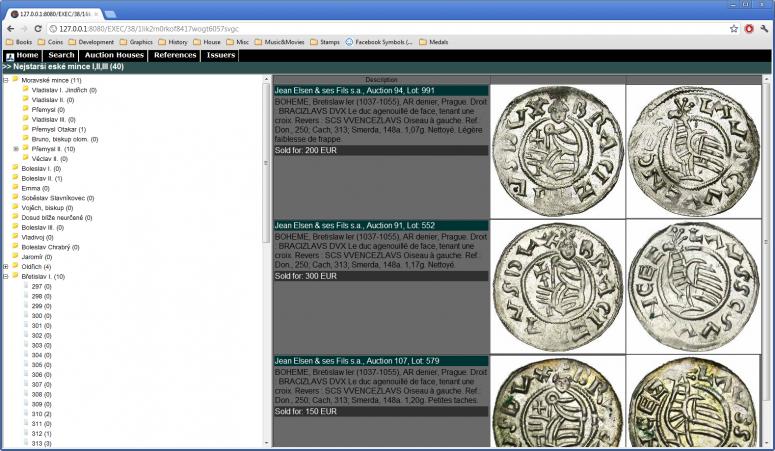Click the browser forward arrow

pos(24,29)
